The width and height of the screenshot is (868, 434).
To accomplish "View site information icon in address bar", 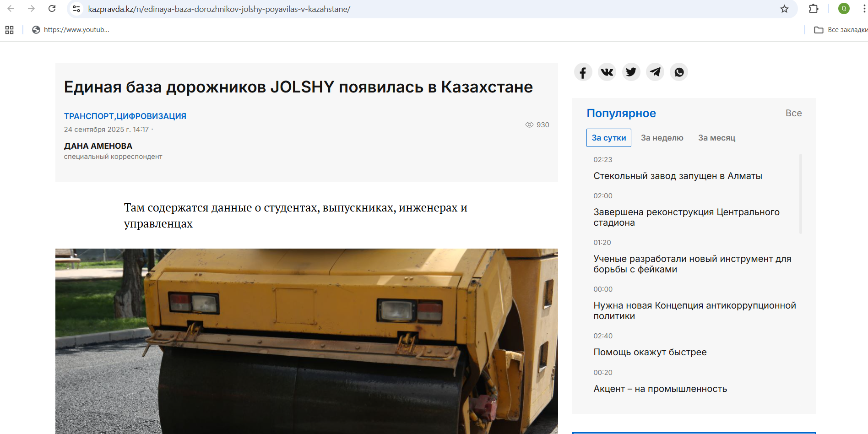I will (76, 9).
